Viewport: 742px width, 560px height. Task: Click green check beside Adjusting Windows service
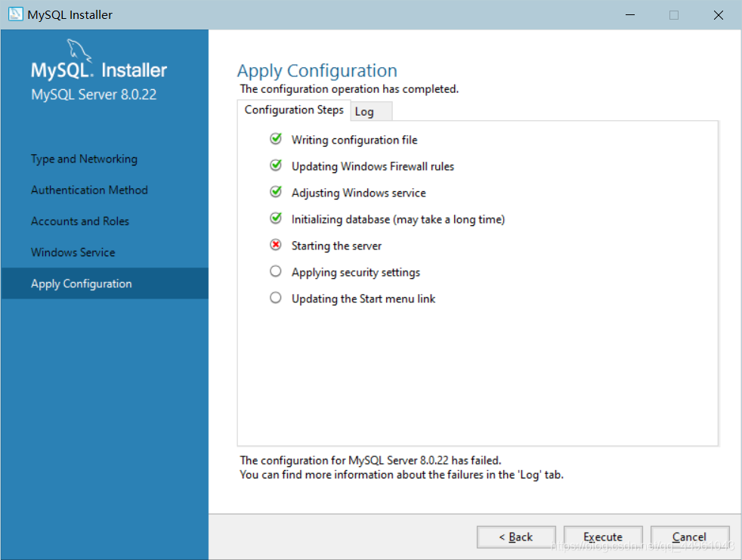[275, 192]
